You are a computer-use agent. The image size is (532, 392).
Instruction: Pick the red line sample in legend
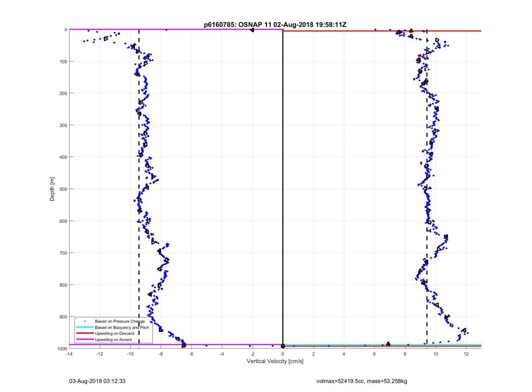pyautogui.click(x=85, y=333)
